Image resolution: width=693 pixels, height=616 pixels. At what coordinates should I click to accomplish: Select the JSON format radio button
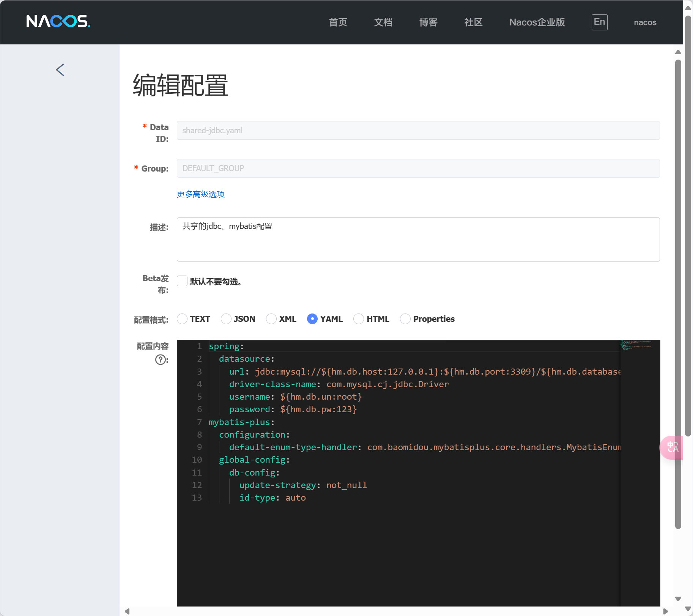226,319
